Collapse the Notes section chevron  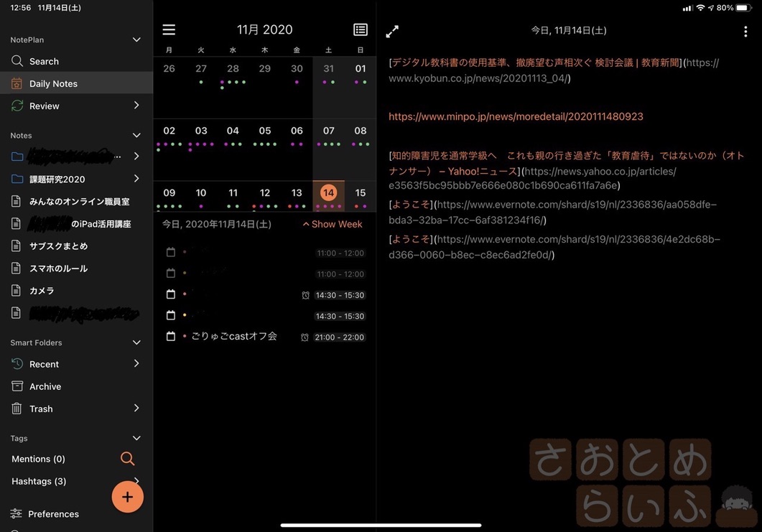(x=136, y=136)
